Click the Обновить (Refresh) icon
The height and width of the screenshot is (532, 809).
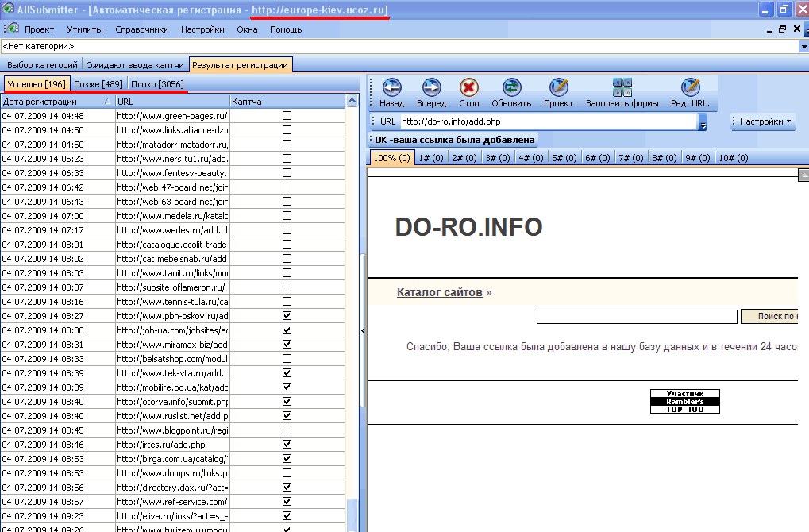[x=511, y=87]
